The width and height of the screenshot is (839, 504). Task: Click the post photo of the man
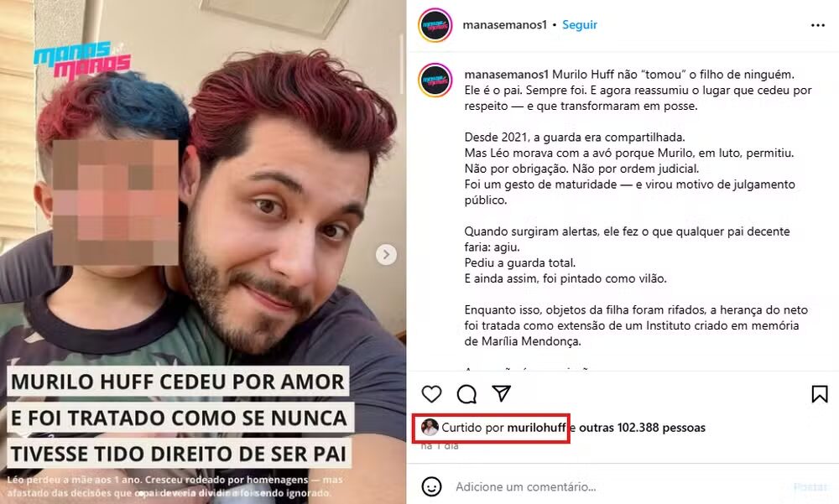[203, 252]
